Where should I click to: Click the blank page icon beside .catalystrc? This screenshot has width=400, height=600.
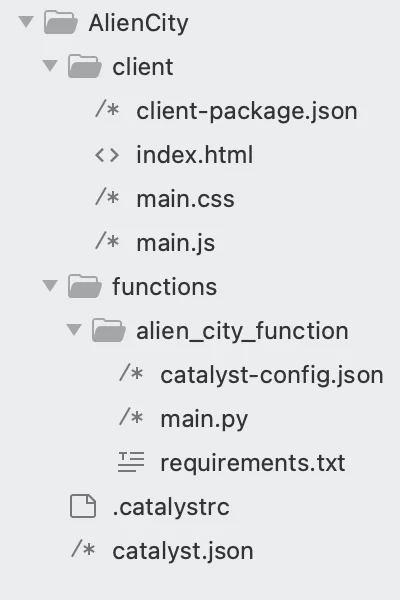click(x=83, y=506)
